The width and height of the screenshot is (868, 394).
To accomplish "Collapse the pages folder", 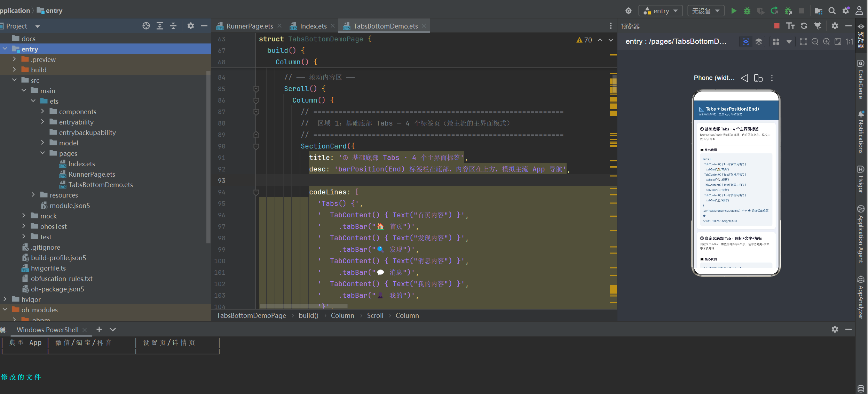I will pos(42,153).
